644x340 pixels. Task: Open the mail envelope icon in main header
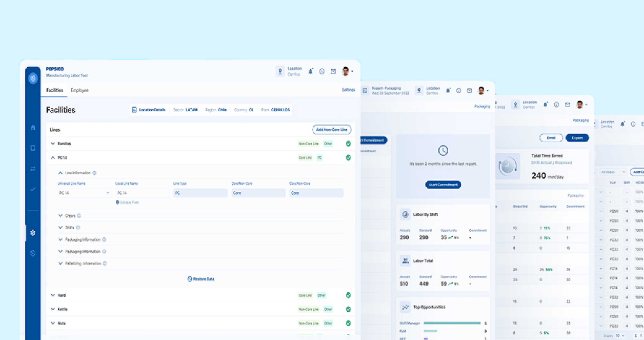click(x=333, y=71)
